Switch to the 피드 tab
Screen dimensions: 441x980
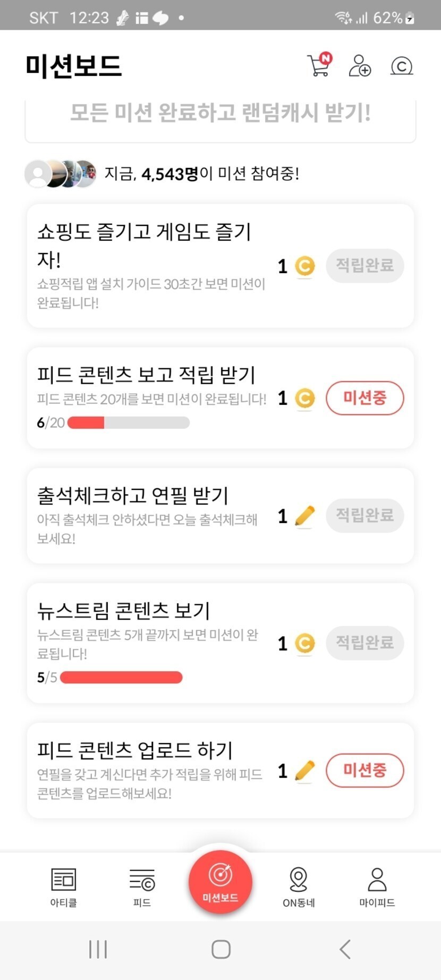pos(142,886)
